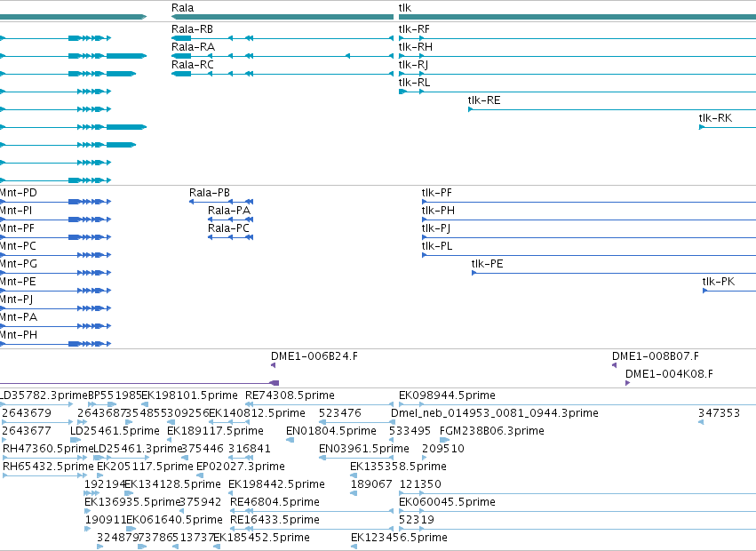Select the Rala gene label
The height and width of the screenshot is (551, 756).
point(183,8)
